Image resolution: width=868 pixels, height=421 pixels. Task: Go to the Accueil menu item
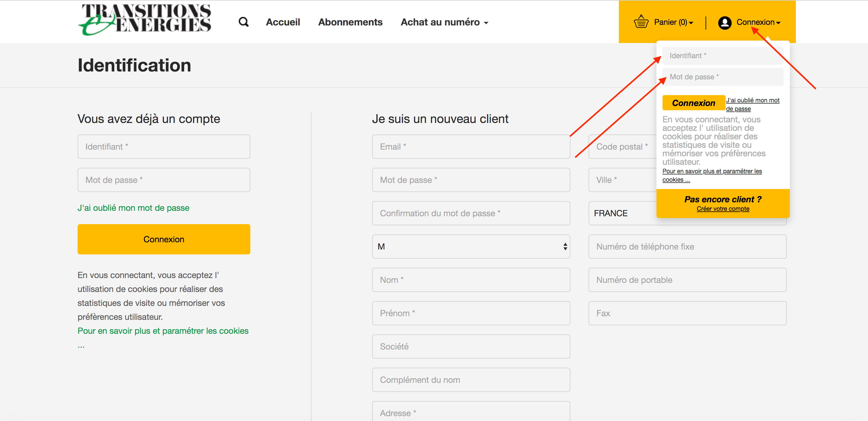(x=283, y=22)
